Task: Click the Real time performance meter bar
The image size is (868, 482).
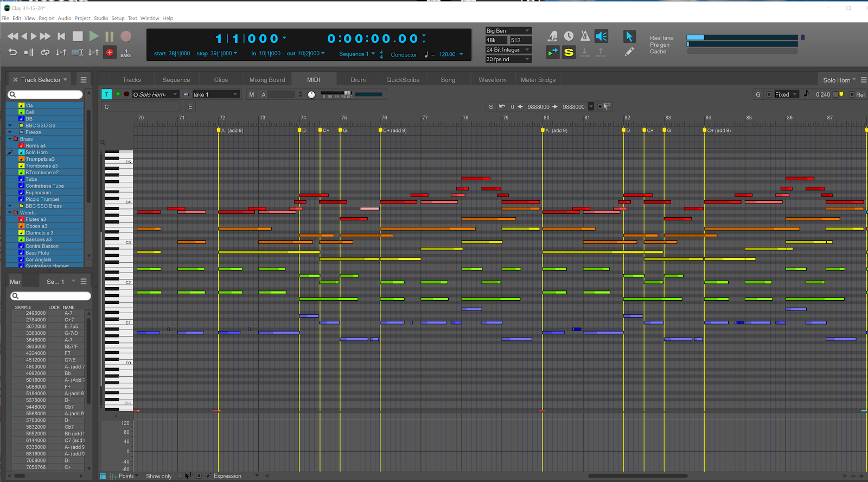Action: (x=742, y=37)
